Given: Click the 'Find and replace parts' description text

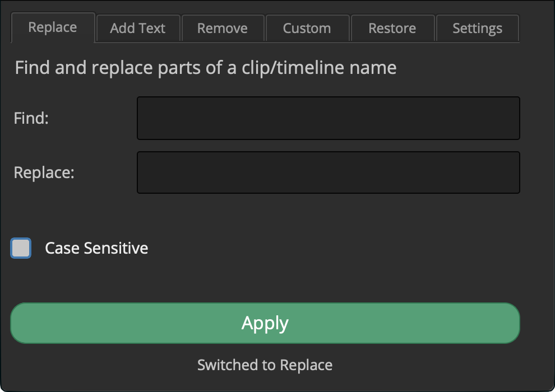Looking at the screenshot, I should click(x=206, y=68).
